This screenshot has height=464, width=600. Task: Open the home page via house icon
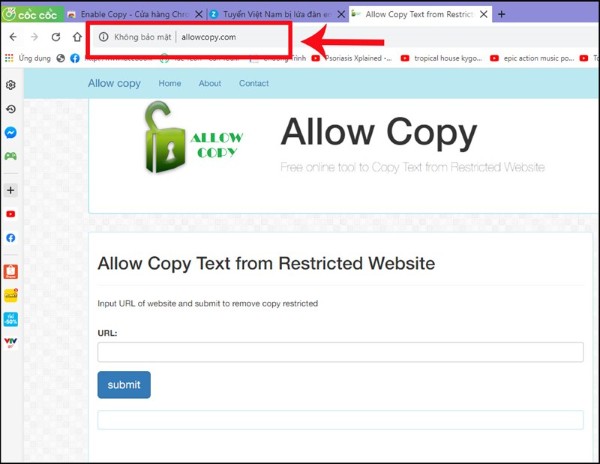tap(77, 37)
